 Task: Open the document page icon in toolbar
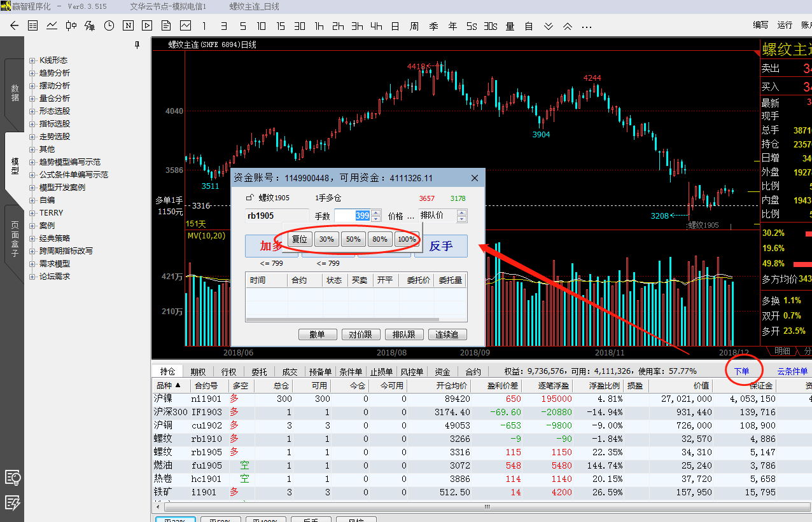coord(166,26)
